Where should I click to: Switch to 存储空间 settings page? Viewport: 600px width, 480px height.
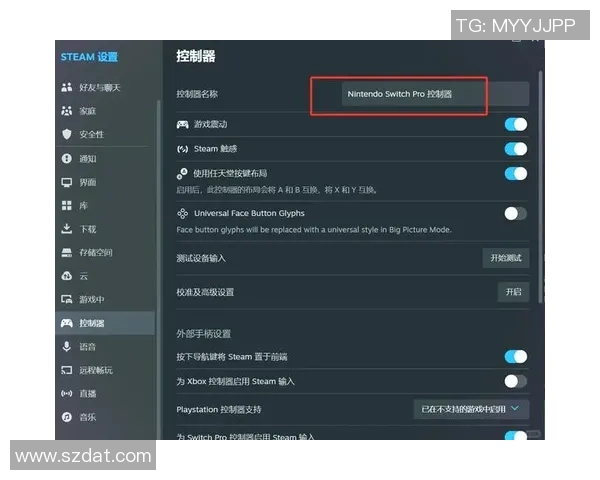(x=106, y=253)
